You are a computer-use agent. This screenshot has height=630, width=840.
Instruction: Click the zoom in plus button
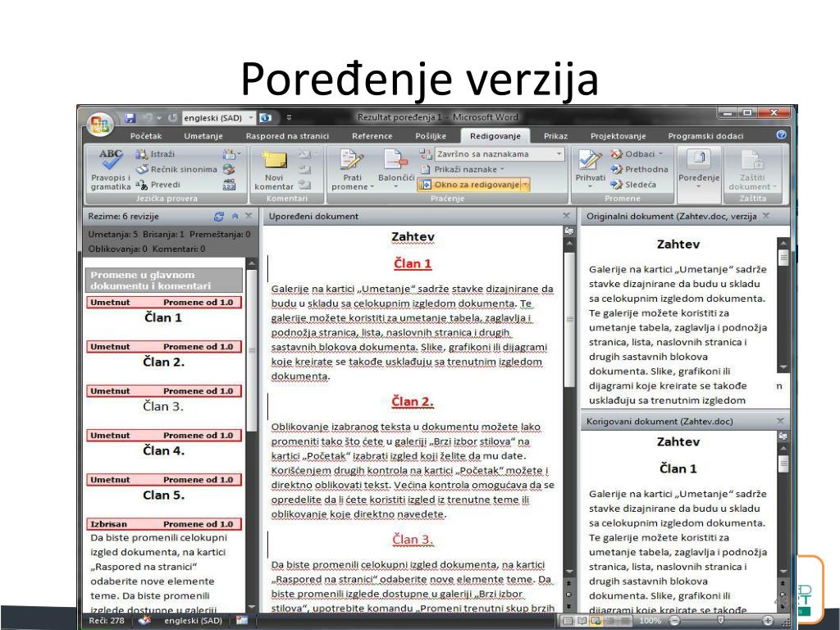pos(768,620)
